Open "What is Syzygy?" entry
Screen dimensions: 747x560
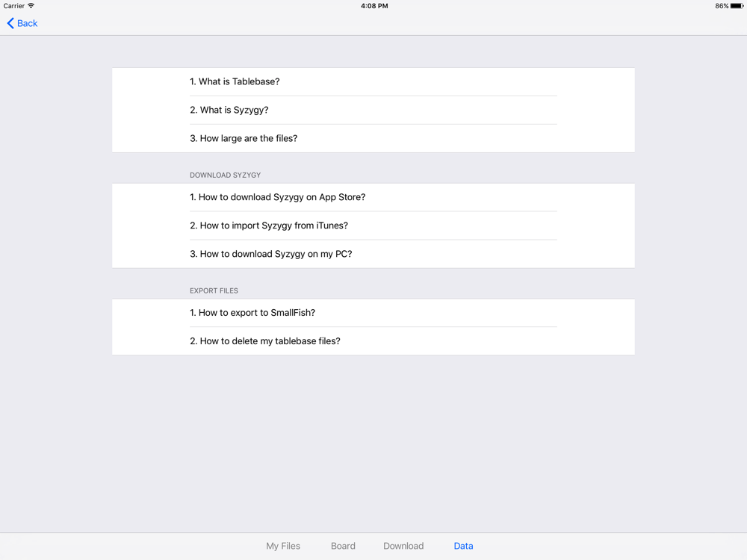click(373, 110)
